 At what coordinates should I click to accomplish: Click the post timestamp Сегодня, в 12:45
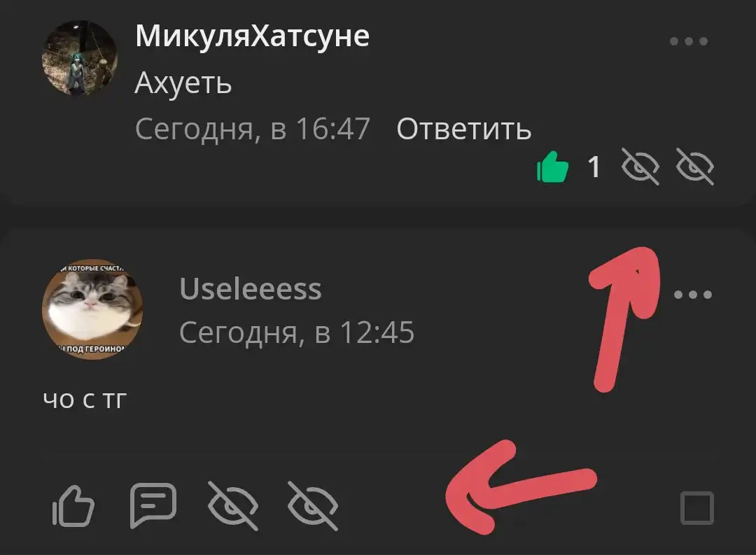coord(297,332)
